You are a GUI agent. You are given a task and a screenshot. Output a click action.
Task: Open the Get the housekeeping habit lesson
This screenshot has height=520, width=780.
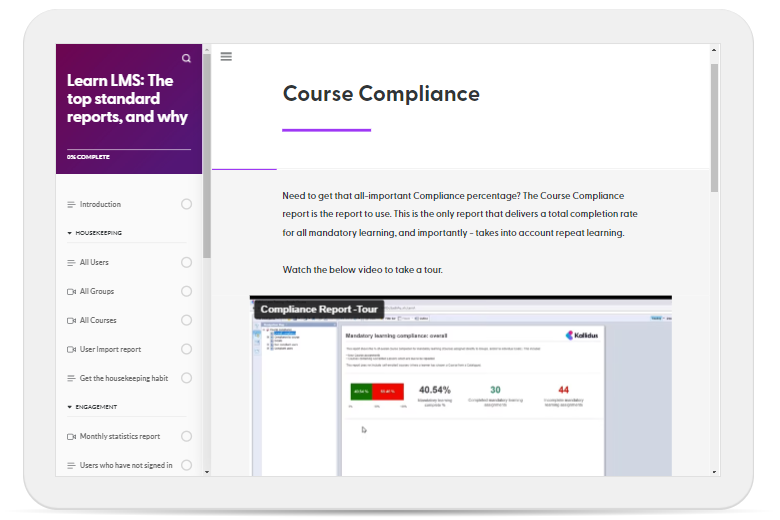point(123,379)
